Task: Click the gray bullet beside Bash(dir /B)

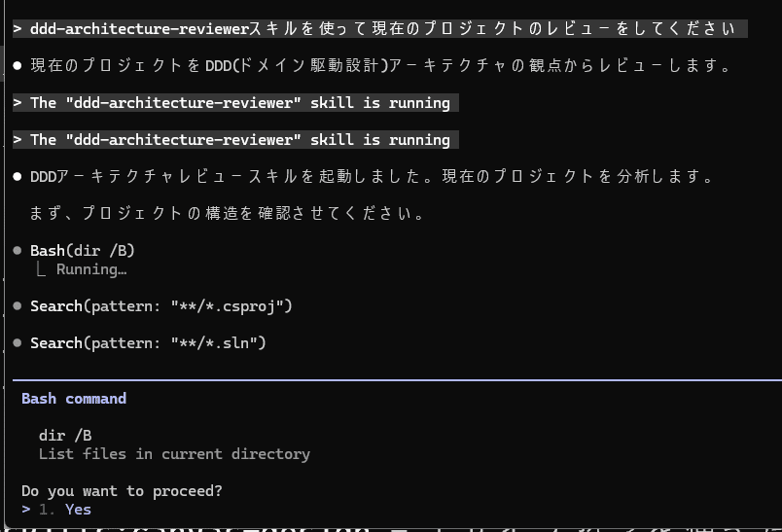Action: [18, 251]
